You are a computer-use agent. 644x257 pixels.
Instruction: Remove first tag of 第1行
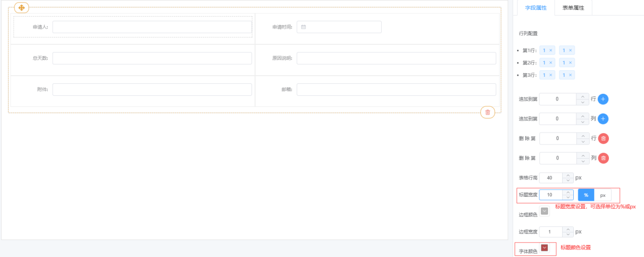tap(551, 50)
